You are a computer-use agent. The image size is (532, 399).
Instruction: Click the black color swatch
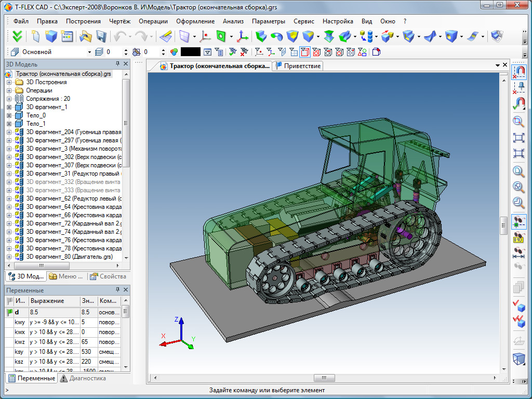[191, 52]
